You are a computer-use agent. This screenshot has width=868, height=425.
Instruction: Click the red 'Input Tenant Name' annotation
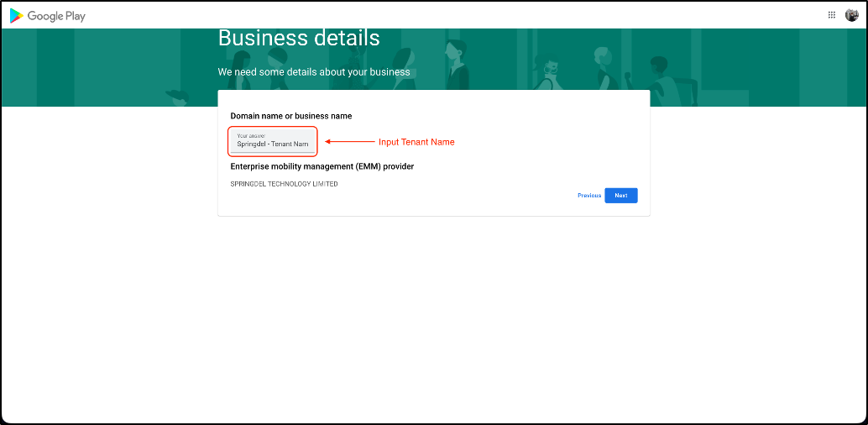(416, 142)
